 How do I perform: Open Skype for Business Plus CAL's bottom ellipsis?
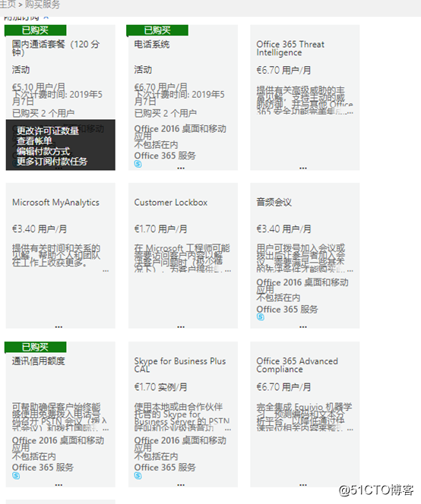(181, 485)
